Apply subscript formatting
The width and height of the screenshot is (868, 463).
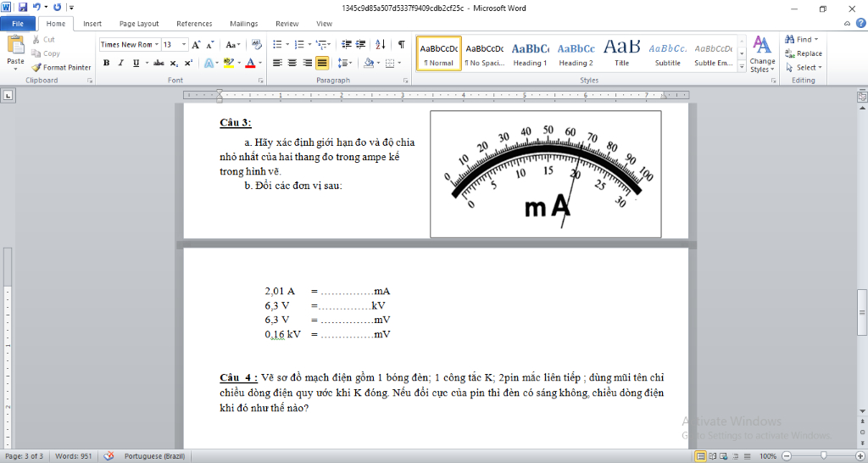point(174,63)
